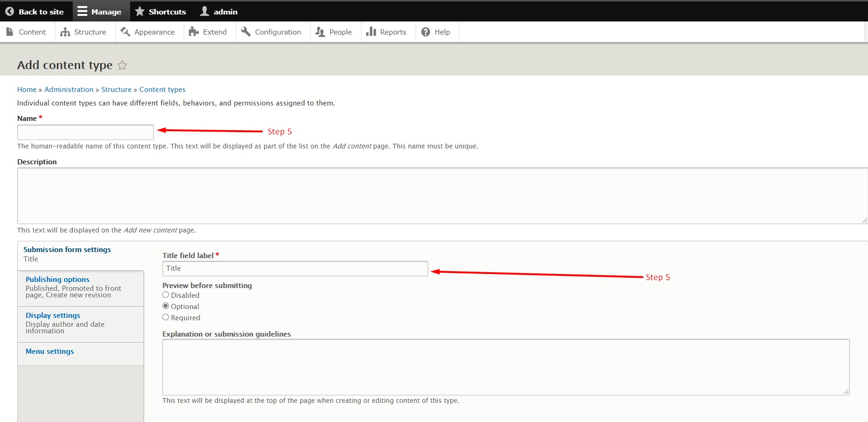
Task: Click the Add content type heading
Action: [x=65, y=65]
